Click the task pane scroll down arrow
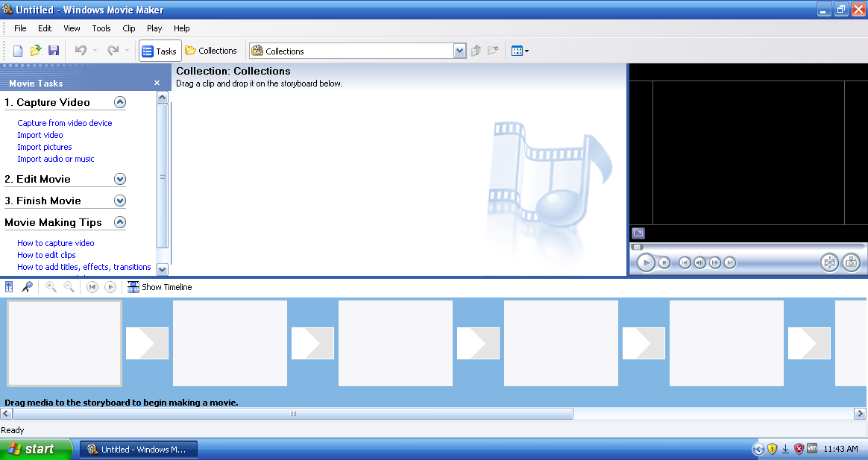Image resolution: width=868 pixels, height=460 pixels. [x=163, y=270]
